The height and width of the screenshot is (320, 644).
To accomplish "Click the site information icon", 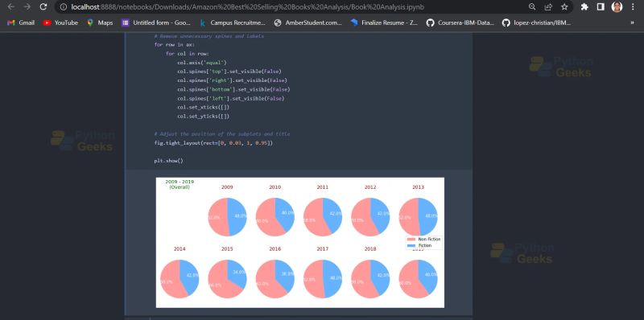I will click(64, 7).
